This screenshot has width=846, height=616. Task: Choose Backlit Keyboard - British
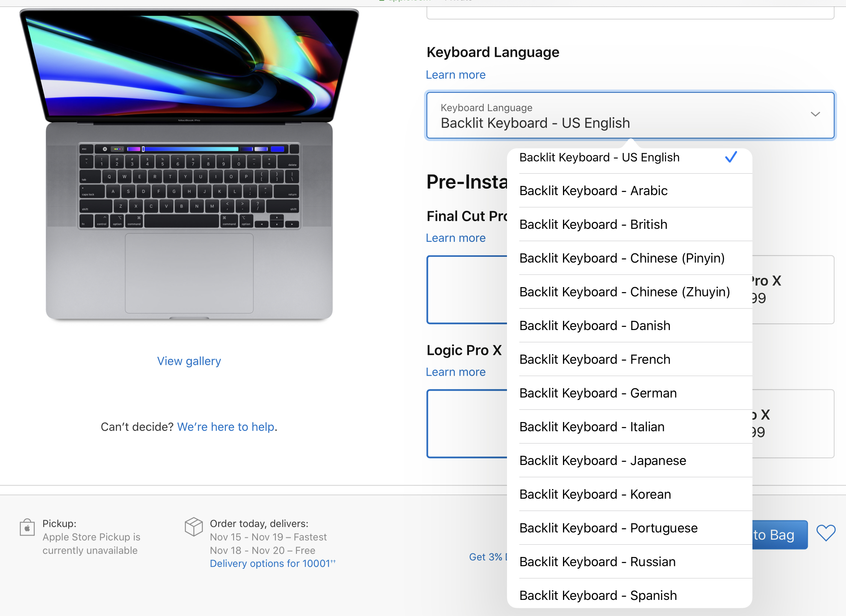(629, 224)
